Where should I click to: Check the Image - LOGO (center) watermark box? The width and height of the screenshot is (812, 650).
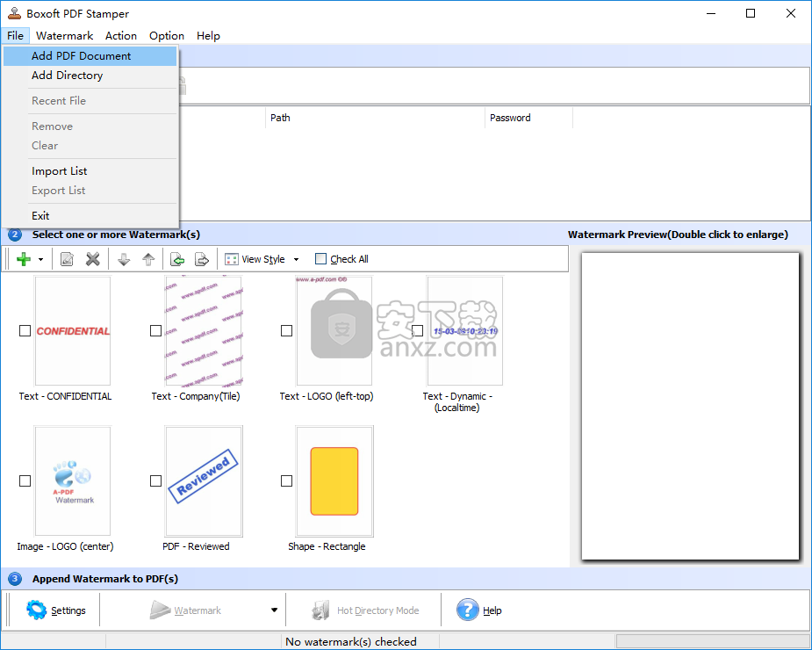pyautogui.click(x=25, y=481)
